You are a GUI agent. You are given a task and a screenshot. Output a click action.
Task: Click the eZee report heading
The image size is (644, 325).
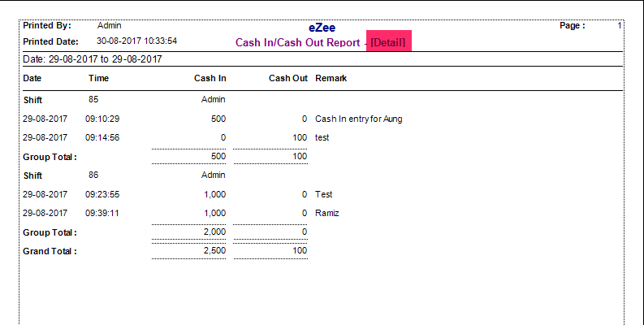[x=322, y=28]
